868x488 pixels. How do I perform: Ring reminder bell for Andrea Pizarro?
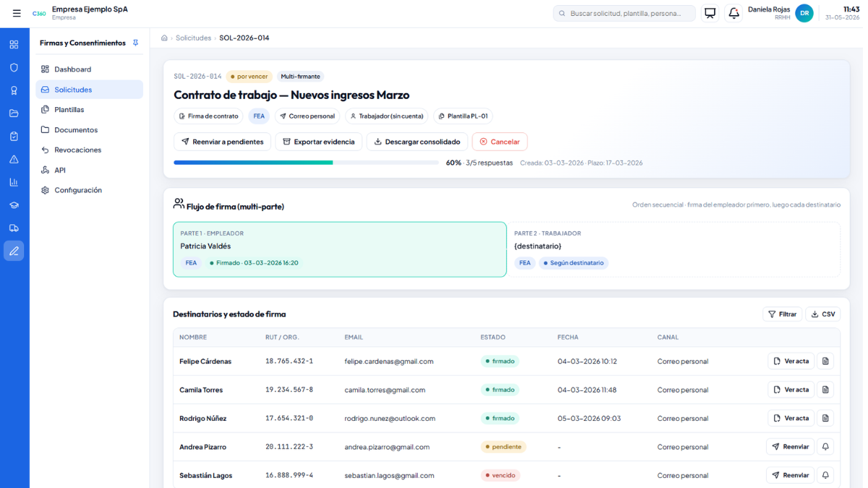point(825,447)
